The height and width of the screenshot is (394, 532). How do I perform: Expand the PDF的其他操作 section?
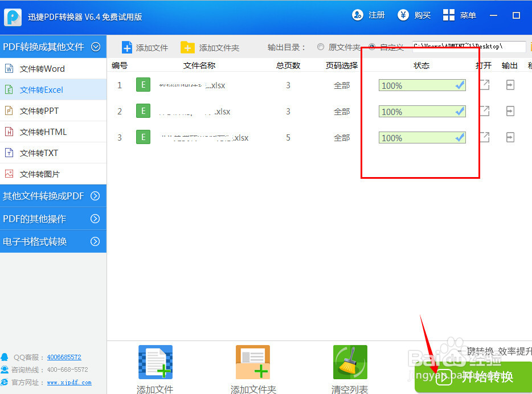[95, 219]
